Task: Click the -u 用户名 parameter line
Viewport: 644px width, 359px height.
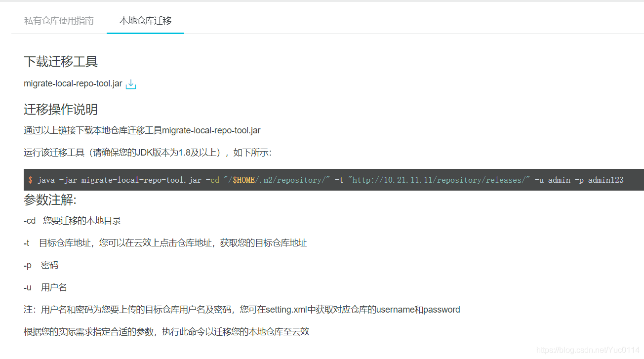Action: [45, 287]
